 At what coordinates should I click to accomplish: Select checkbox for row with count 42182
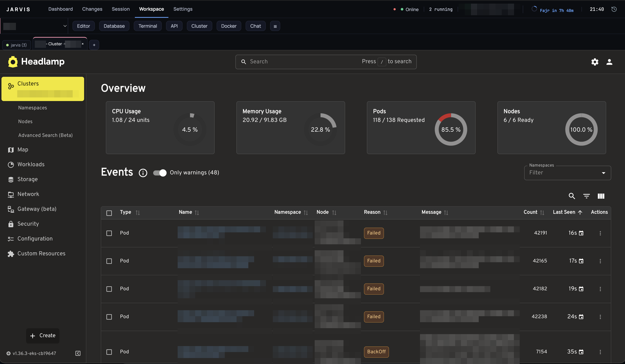pos(109,289)
